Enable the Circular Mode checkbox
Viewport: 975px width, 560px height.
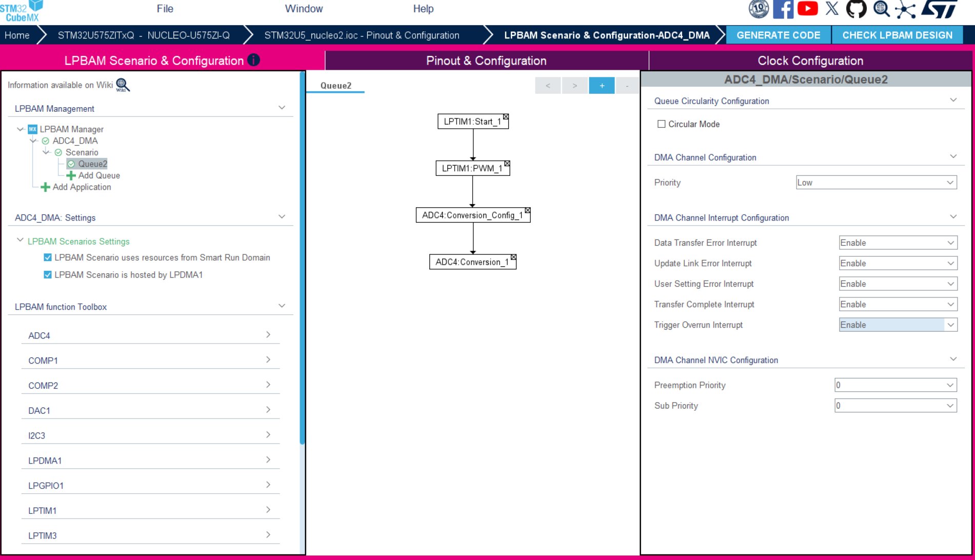tap(662, 124)
